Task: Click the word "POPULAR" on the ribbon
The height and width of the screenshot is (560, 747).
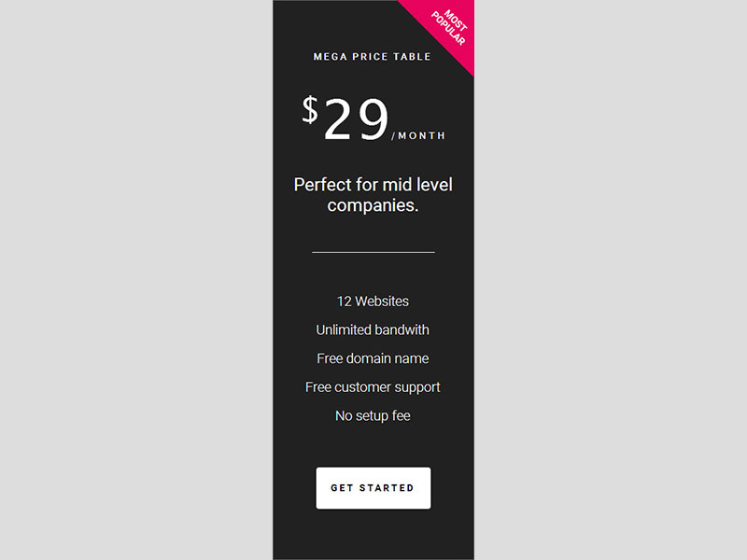Action: (448, 29)
